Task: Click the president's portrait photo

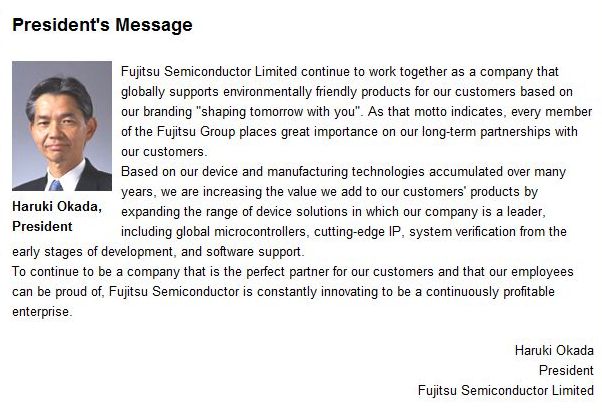Action: click(x=62, y=126)
